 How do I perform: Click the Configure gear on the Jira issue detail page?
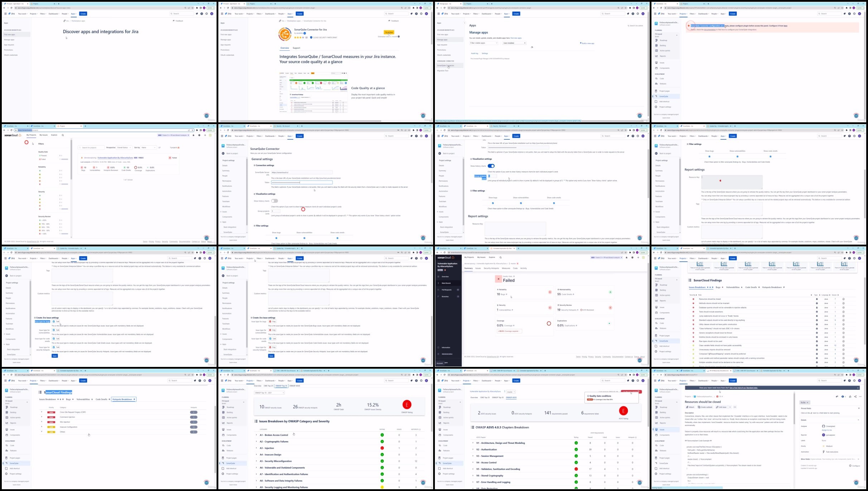coord(850,466)
